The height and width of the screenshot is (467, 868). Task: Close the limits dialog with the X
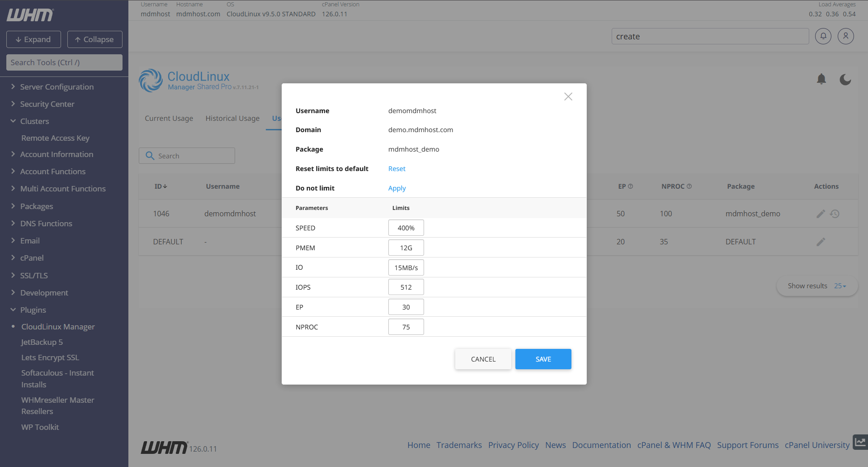[568, 96]
